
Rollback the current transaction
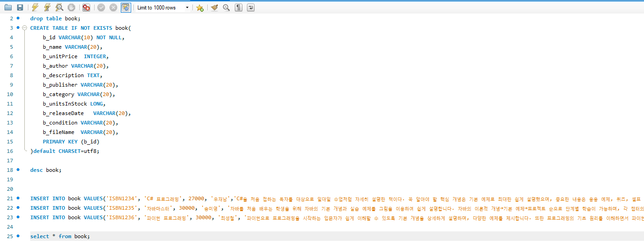click(114, 8)
